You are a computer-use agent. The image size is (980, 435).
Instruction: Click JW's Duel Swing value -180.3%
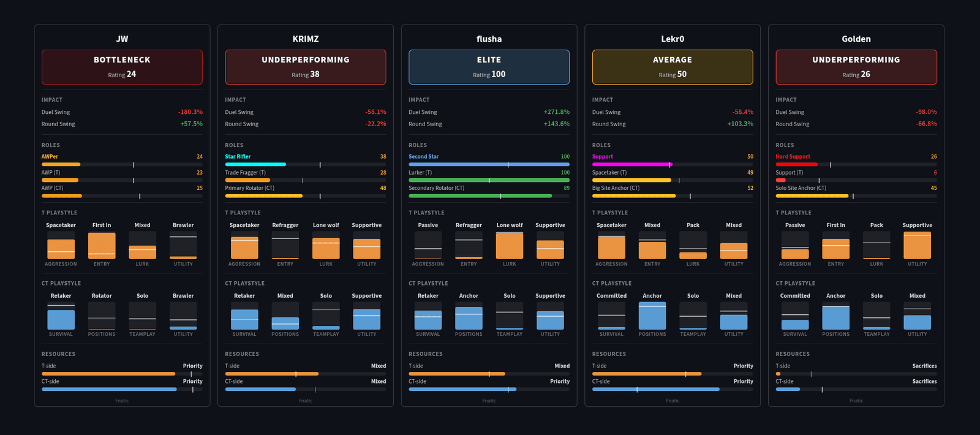coord(190,112)
